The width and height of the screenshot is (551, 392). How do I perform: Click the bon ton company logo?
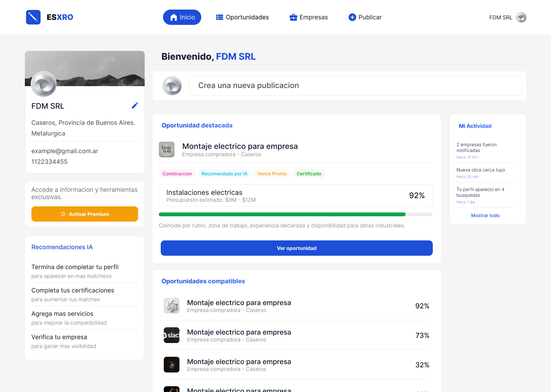tap(167, 150)
